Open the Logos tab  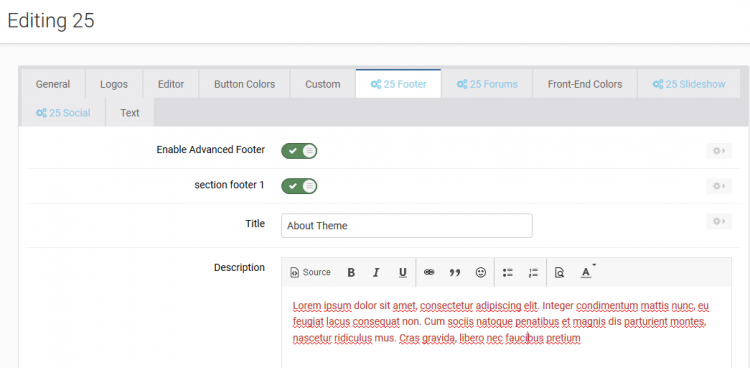point(114,84)
